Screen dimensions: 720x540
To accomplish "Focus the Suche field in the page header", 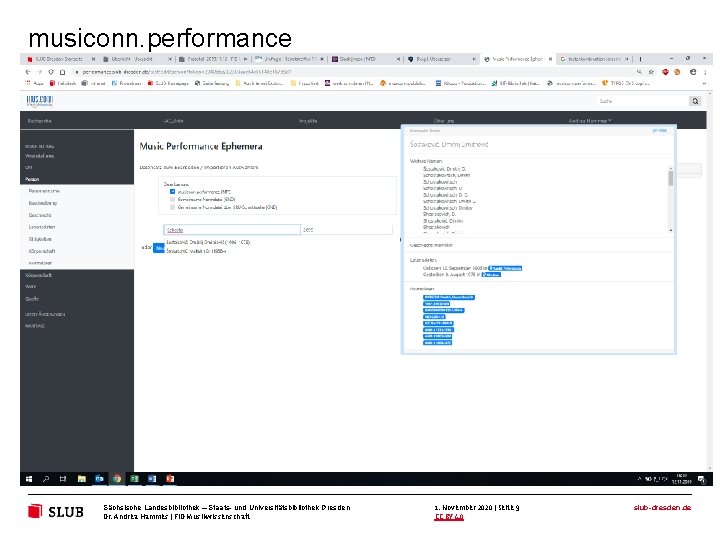I will (642, 101).
